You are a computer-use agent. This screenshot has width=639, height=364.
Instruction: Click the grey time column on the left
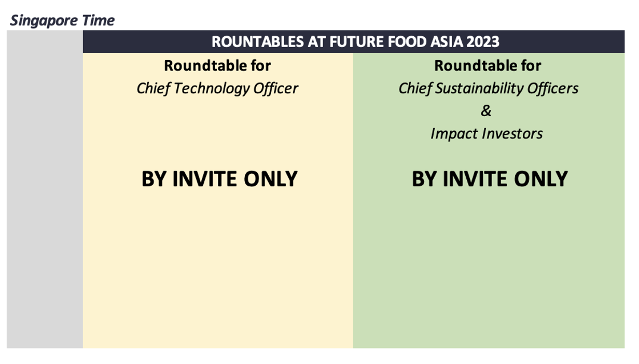point(45,189)
